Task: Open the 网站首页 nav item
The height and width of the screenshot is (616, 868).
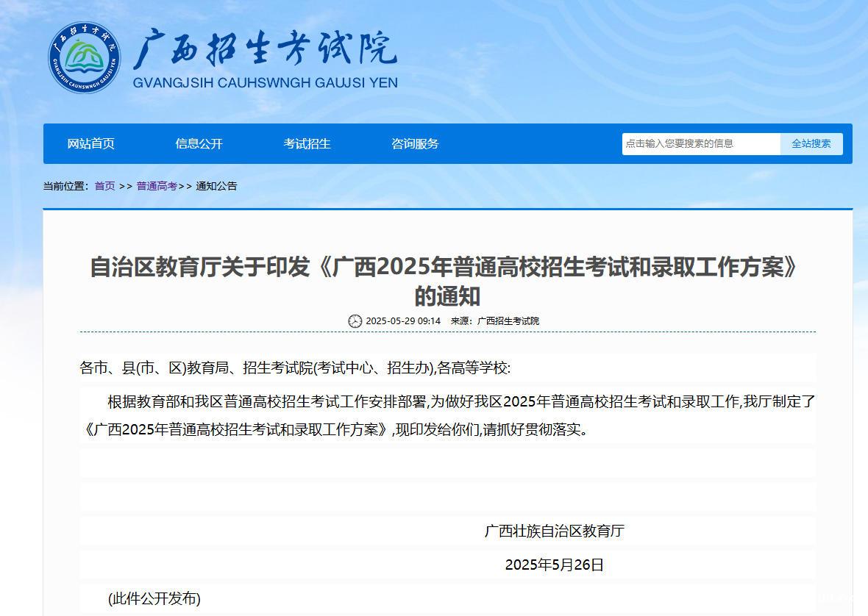Action: coord(90,144)
